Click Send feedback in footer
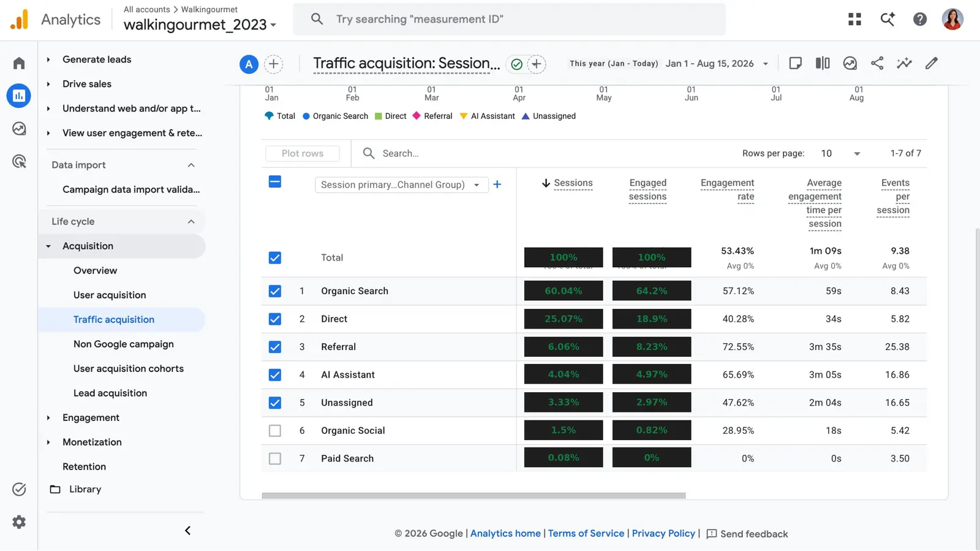The height and width of the screenshot is (551, 980). (747, 534)
